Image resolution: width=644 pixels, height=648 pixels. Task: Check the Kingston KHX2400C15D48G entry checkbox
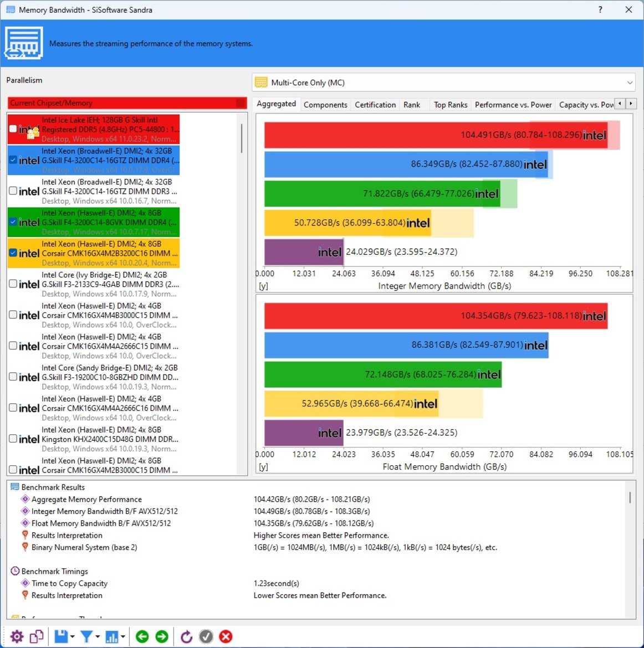[13, 439]
